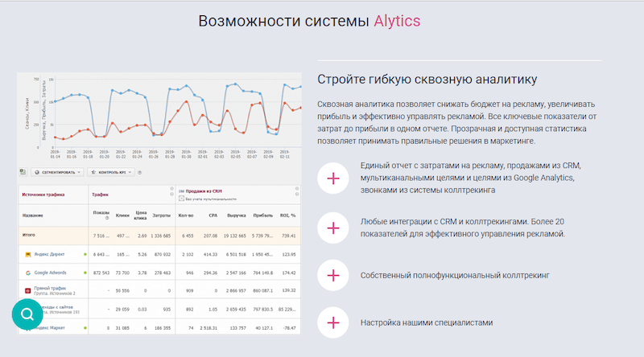Screen dimensions: 644x357
Task: Click Яндекс Маркет ROI value -78.47
Action: pyautogui.click(x=289, y=328)
